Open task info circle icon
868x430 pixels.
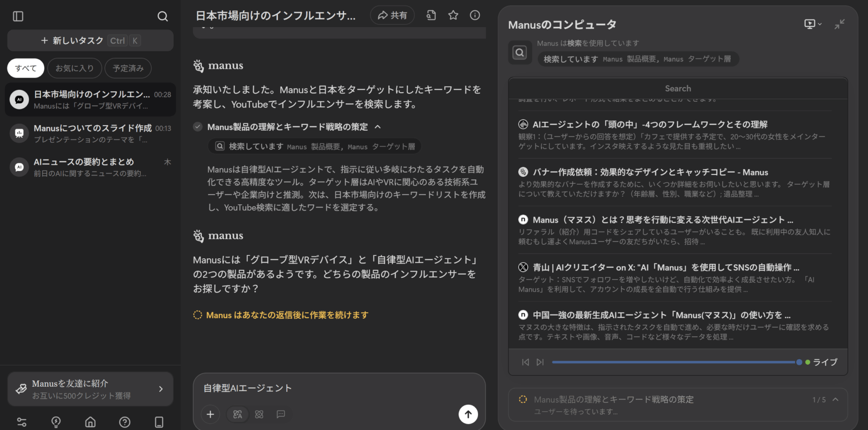(475, 16)
